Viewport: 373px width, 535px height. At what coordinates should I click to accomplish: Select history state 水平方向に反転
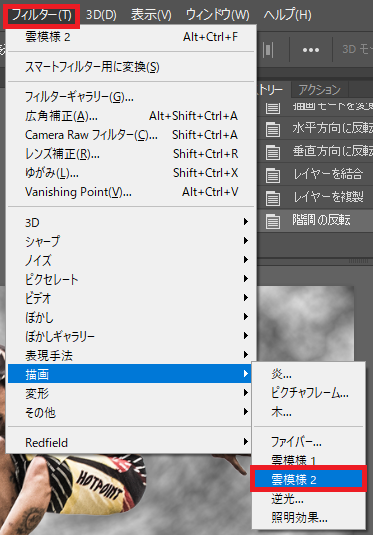(x=316, y=128)
